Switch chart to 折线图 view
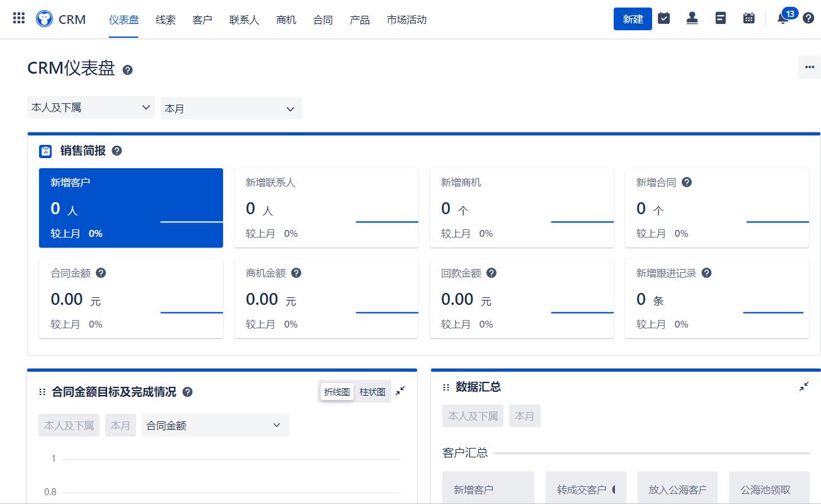821x504 pixels. pyautogui.click(x=336, y=392)
